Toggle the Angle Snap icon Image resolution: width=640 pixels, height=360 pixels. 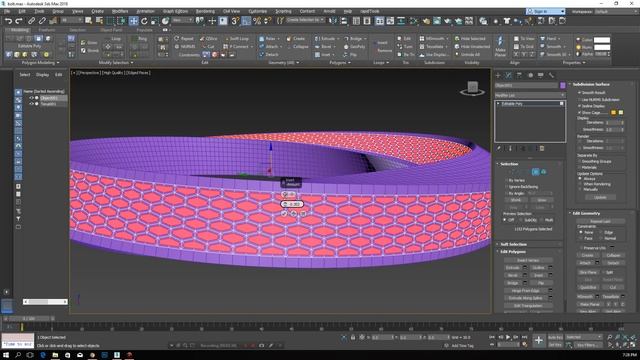[x=246, y=20]
